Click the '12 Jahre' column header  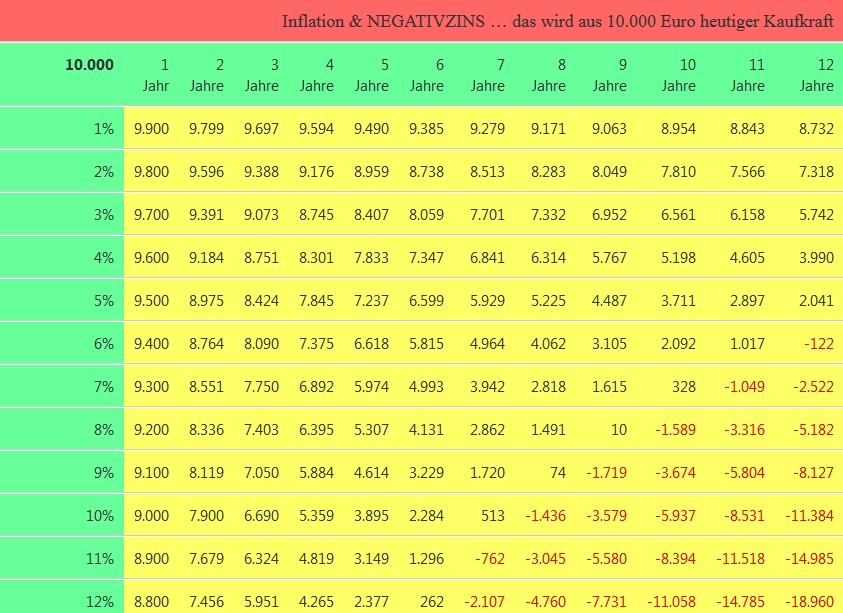[x=817, y=75]
